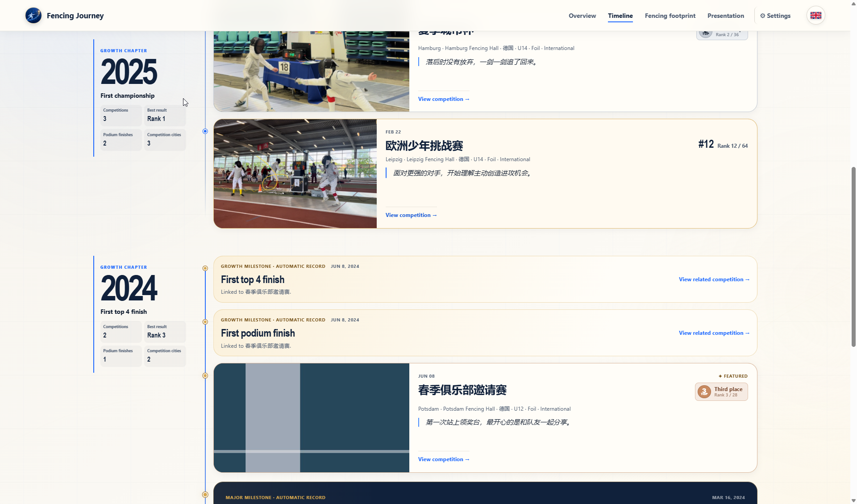Image resolution: width=857 pixels, height=504 pixels.
Task: Click the First podium finish milestone title
Action: pyautogui.click(x=258, y=333)
